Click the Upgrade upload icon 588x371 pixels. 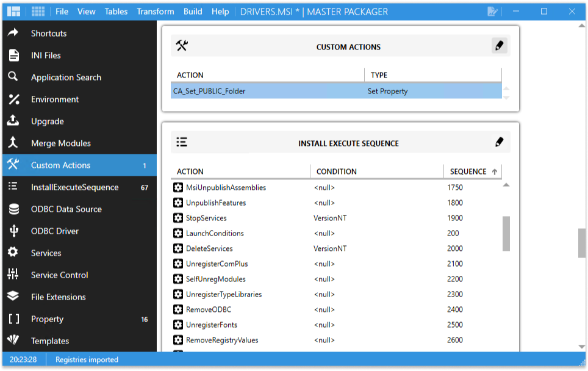13,120
